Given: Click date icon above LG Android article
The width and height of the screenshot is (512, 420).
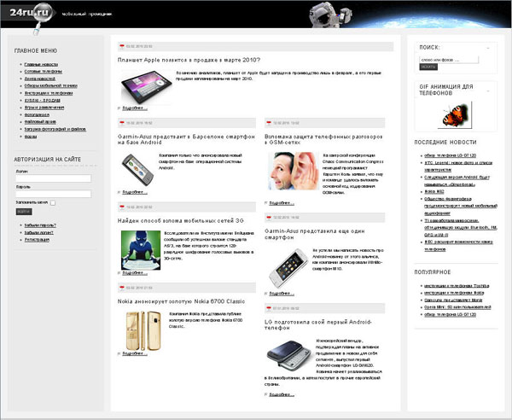Looking at the screenshot, I should coord(269,308).
